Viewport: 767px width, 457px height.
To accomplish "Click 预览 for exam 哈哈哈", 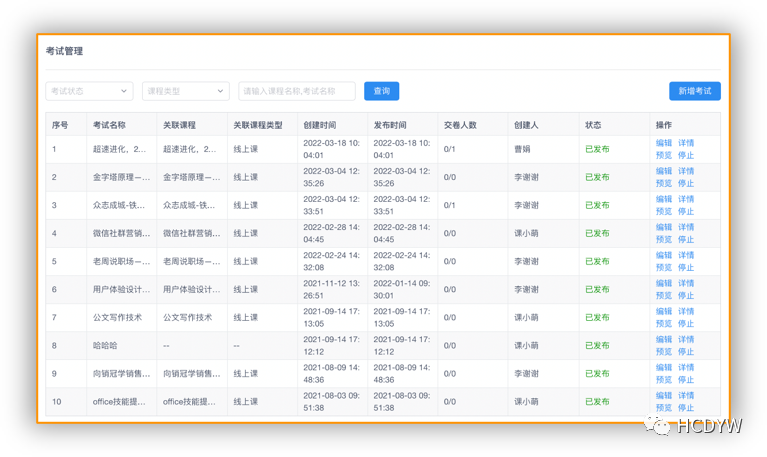I will pos(664,351).
